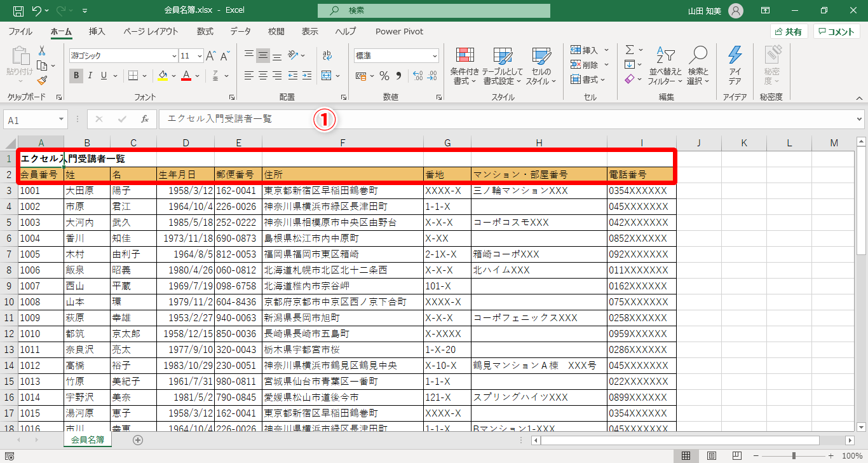Screen dimensions: 868x463
Task: Expand the formula bar
Action: coord(859,119)
